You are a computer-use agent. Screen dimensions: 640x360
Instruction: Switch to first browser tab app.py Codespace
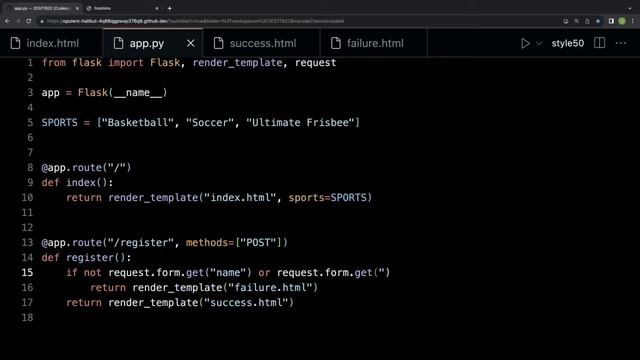click(x=43, y=8)
